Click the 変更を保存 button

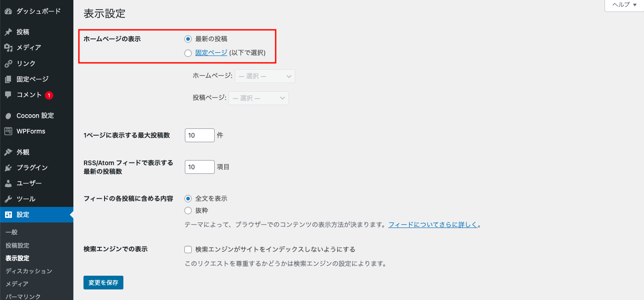coord(103,283)
